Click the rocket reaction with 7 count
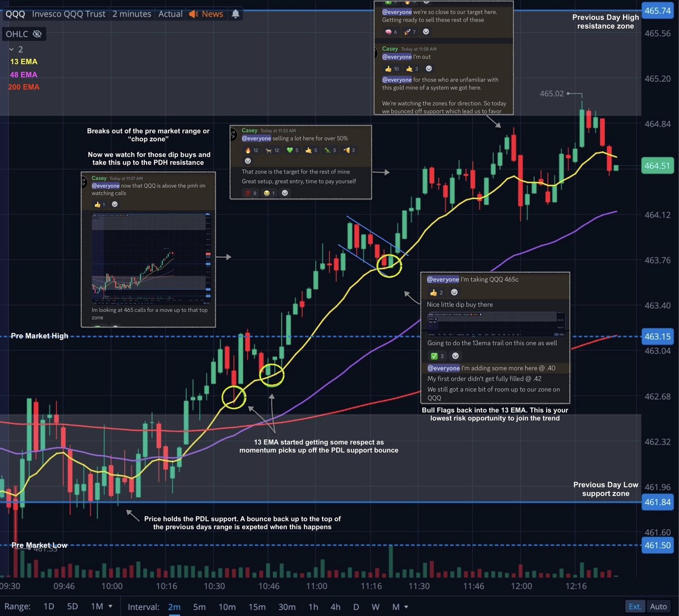The width and height of the screenshot is (679, 616). [x=410, y=32]
